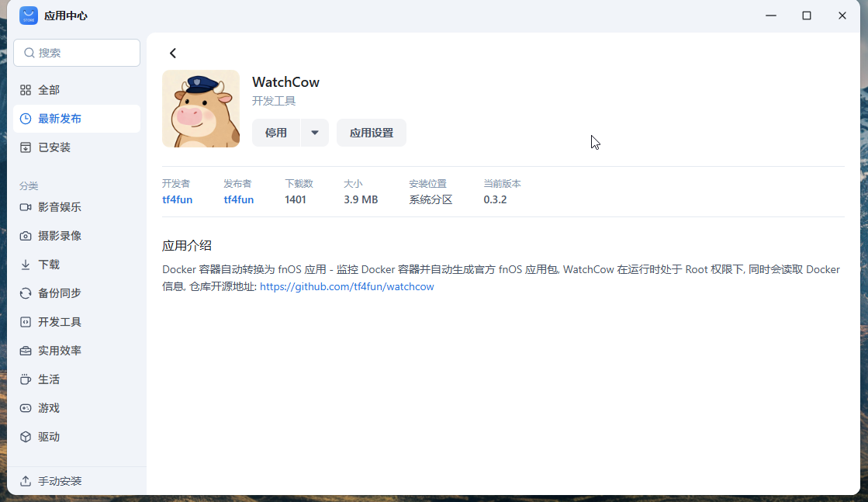The height and width of the screenshot is (502, 868).
Task: Click the 最新发布 clock icon
Action: pyautogui.click(x=26, y=119)
